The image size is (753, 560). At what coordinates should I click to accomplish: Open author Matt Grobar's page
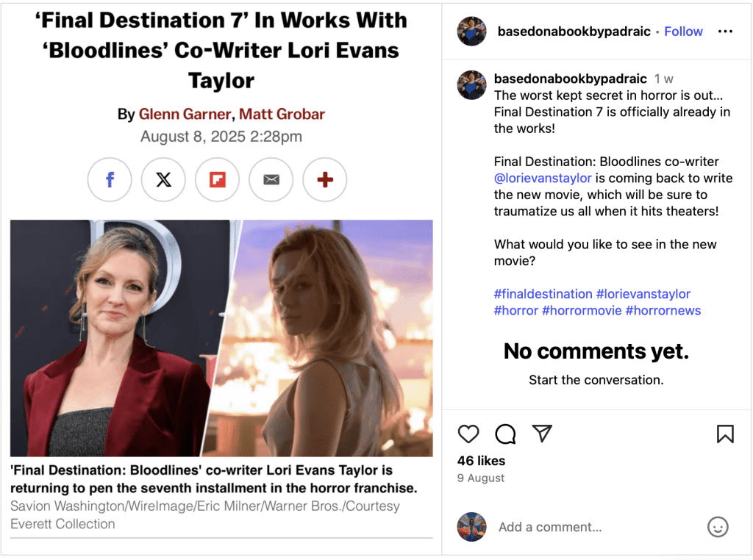282,114
